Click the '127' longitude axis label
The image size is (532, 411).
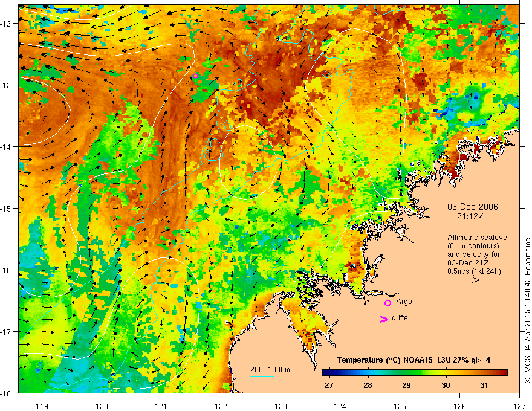pyautogui.click(x=519, y=406)
